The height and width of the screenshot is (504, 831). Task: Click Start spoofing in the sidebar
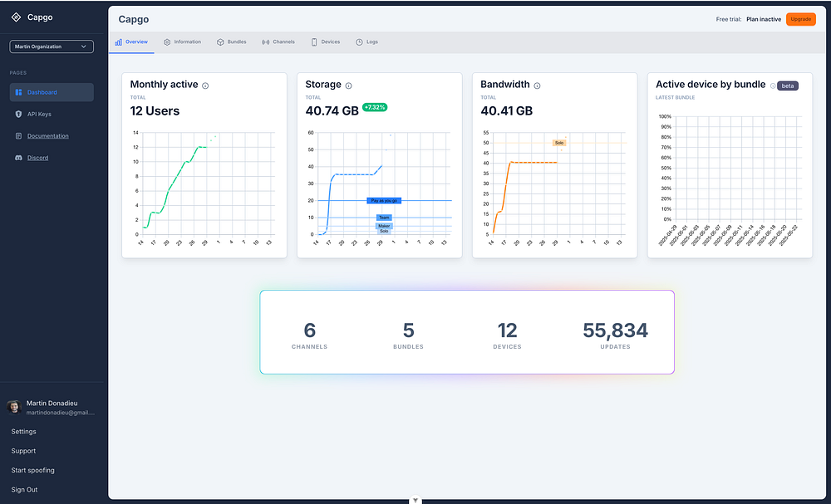(33, 470)
